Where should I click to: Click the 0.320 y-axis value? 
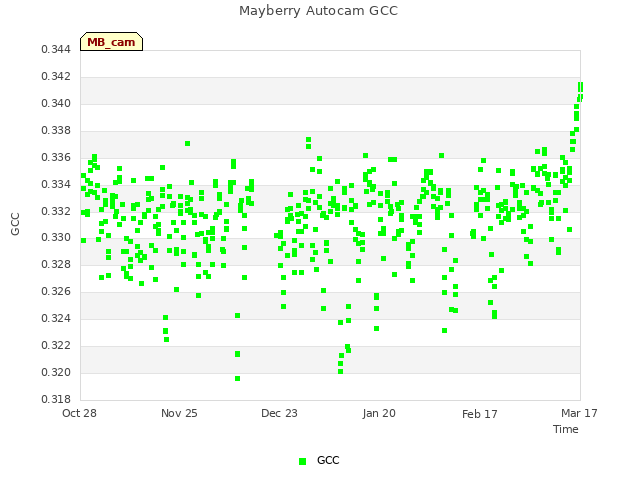click(56, 372)
